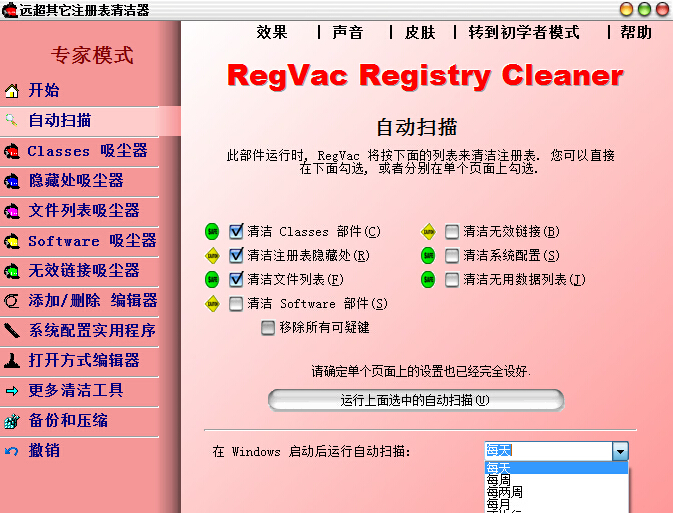This screenshot has height=513, width=673.
Task: Enable 清洁系统配置(S) checkbox
Action: point(452,256)
